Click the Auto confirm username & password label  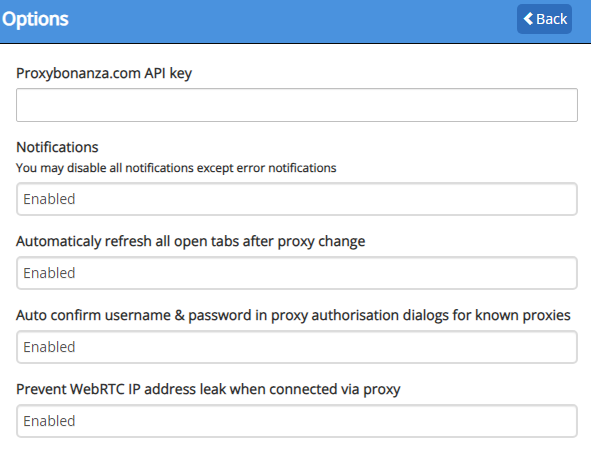point(293,315)
